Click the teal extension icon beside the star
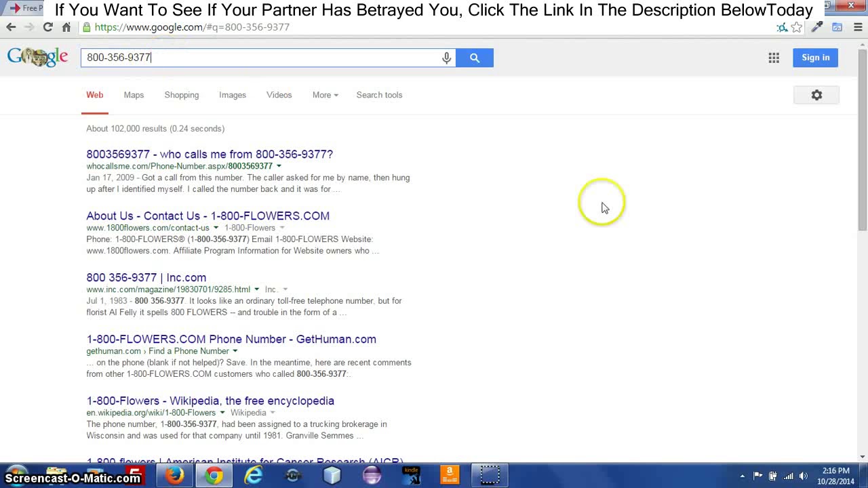 pos(782,27)
